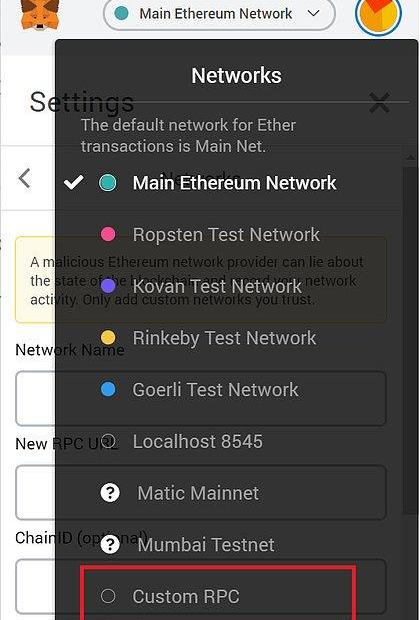This screenshot has height=620, width=420.
Task: Click the pink Ropsten network dot
Action: 108,234
